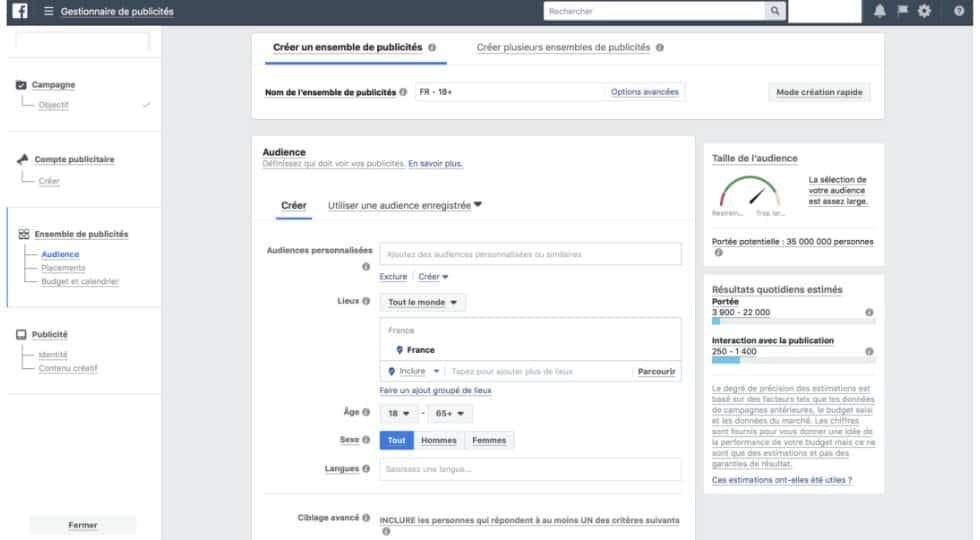Click En savoir plus link
The width and height of the screenshot is (980, 540).
click(436, 164)
